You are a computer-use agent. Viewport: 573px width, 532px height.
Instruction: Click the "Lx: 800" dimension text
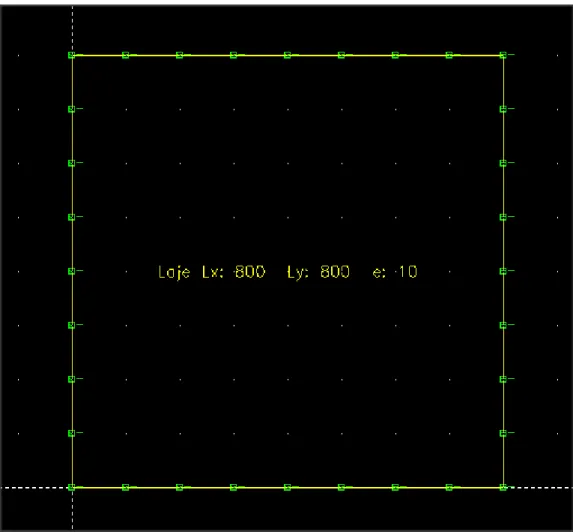234,272
